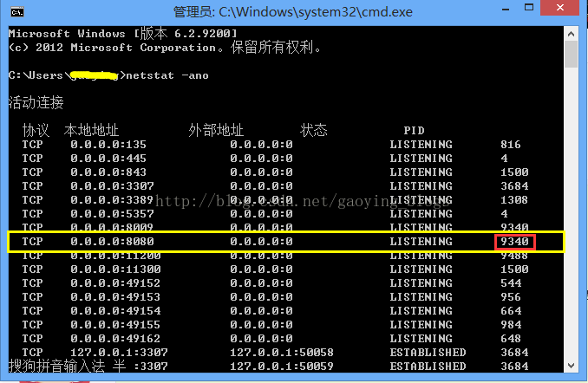The width and height of the screenshot is (588, 383).
Task: Click the '搜狗拼音输入法 半' IME status text
Action: coord(67,367)
